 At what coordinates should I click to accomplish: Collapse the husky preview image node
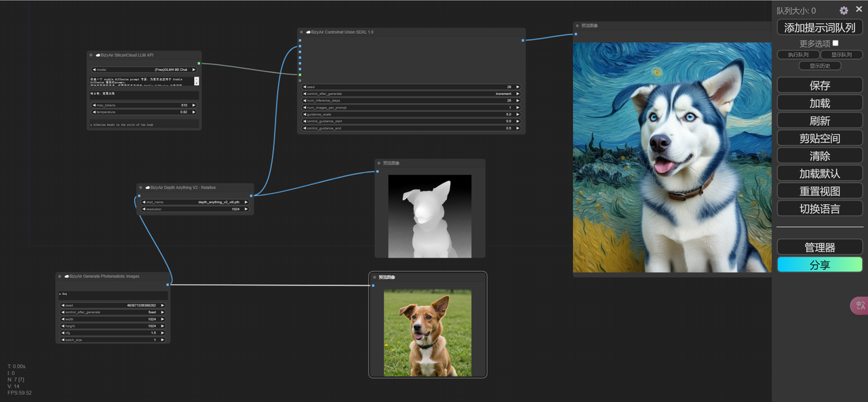(x=576, y=26)
